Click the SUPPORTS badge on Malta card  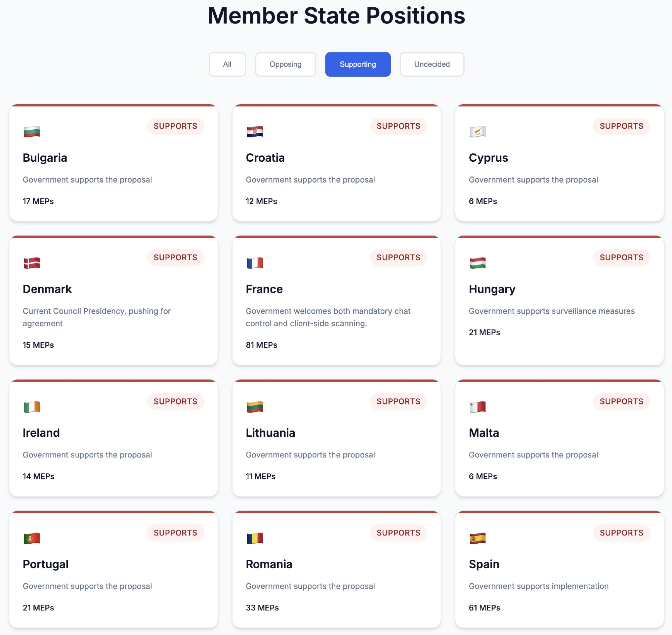tap(621, 401)
